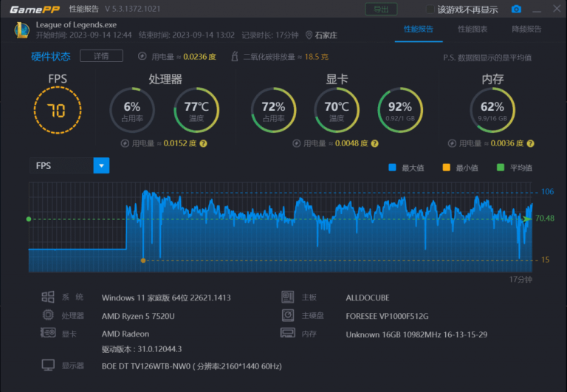Click the Windows system icon in hardware info
Screen dimensions: 567x392
point(48,297)
